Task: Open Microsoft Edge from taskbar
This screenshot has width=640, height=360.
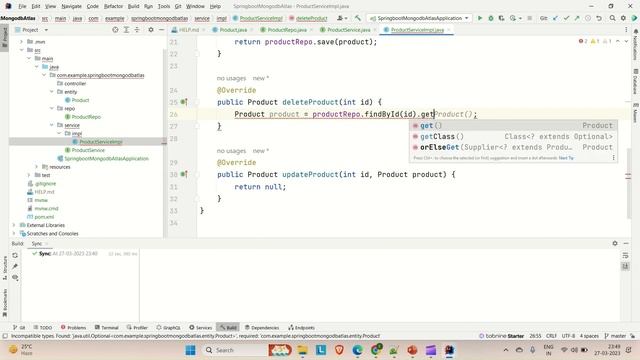Action: point(357,350)
